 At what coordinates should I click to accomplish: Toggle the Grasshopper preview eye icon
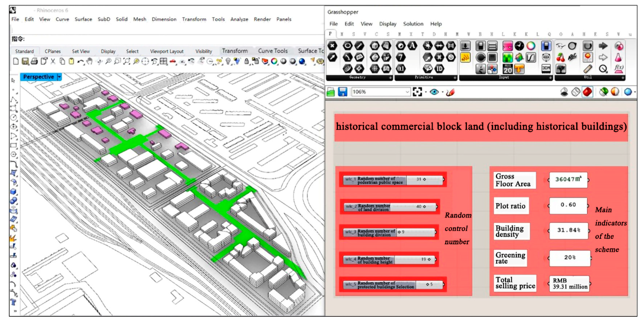pyautogui.click(x=434, y=92)
